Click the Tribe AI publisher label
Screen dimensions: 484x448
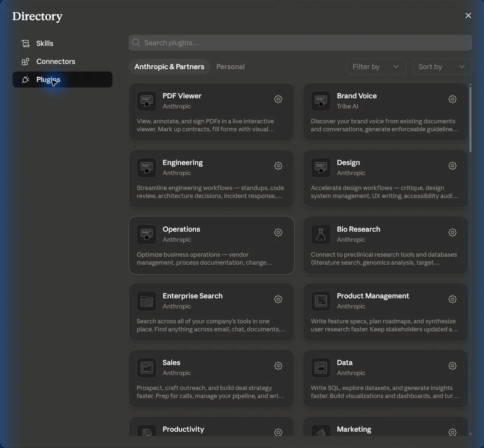[347, 106]
